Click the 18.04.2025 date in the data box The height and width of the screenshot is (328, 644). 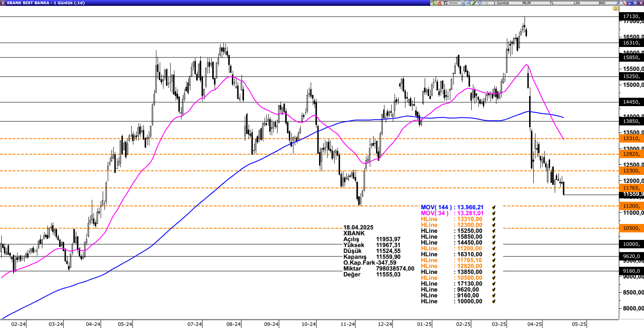pos(358,227)
